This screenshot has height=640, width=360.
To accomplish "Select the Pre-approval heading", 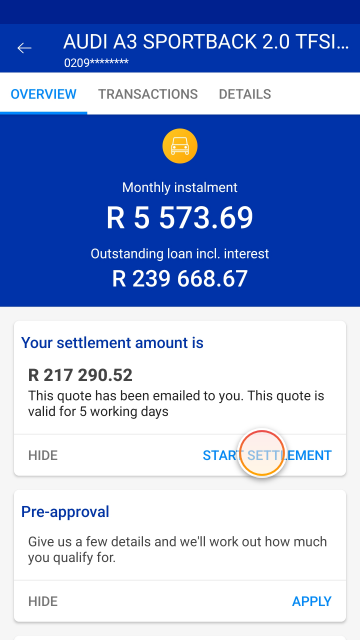I will click(x=65, y=512).
